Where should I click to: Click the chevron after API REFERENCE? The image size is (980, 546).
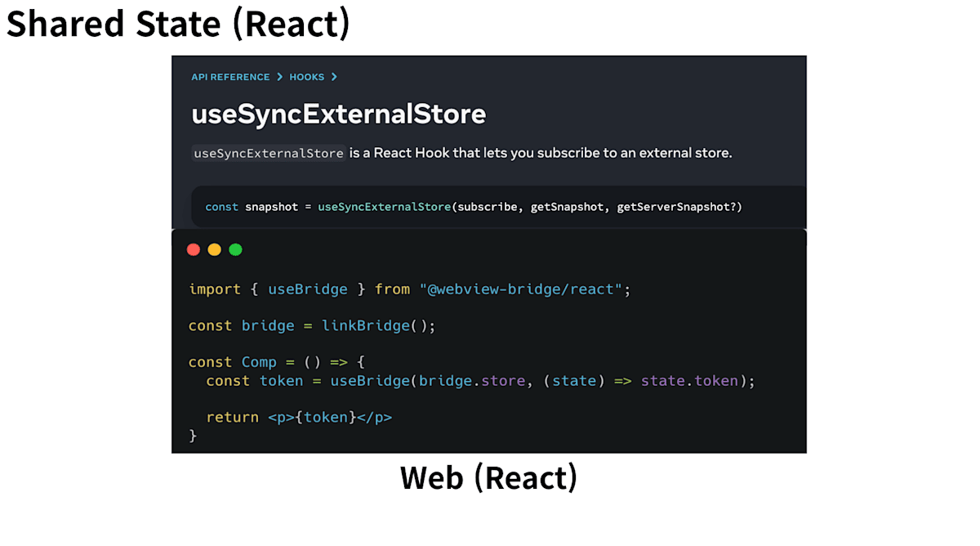[279, 77]
